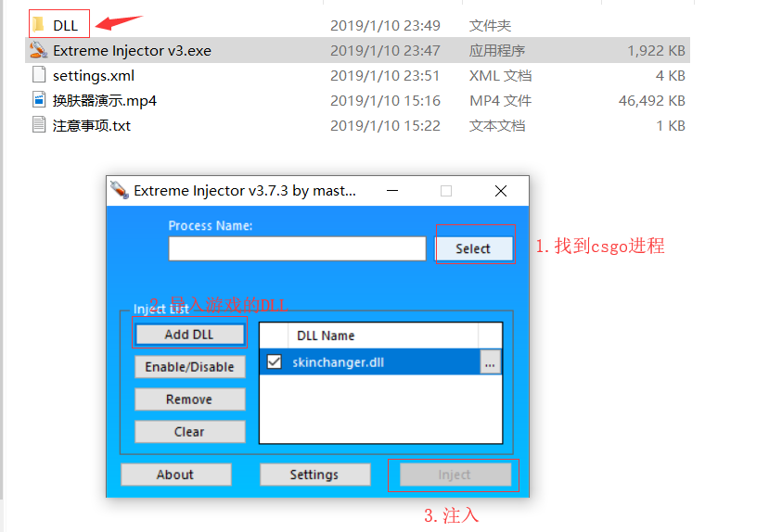This screenshot has width=769, height=532.
Task: Open the DLL folder icon
Action: (39, 24)
